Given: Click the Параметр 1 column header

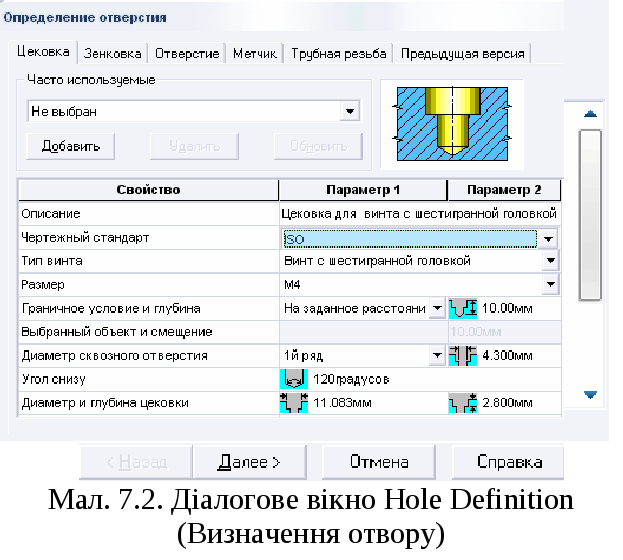Looking at the screenshot, I should [363, 190].
